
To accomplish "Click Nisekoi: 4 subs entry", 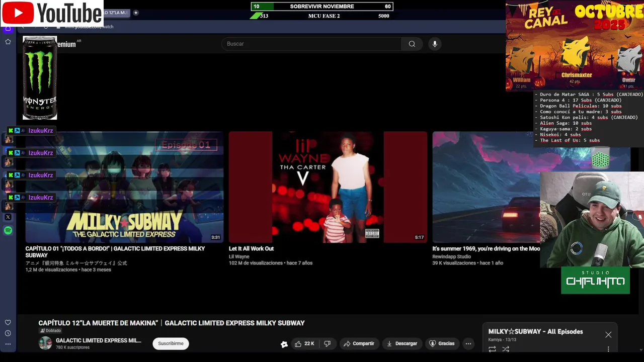I will [x=560, y=135].
